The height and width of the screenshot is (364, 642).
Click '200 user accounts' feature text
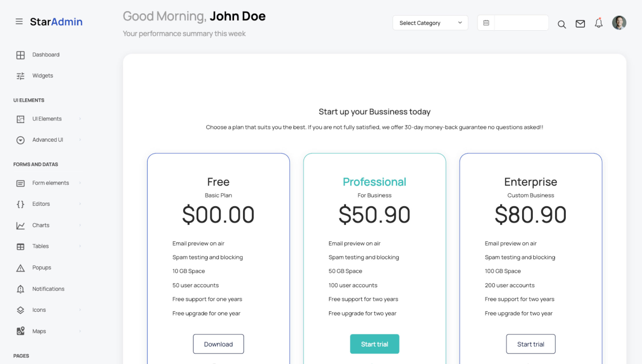click(x=510, y=285)
